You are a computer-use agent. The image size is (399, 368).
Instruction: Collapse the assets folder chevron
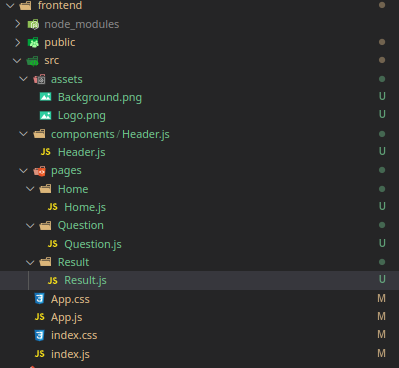(23, 79)
